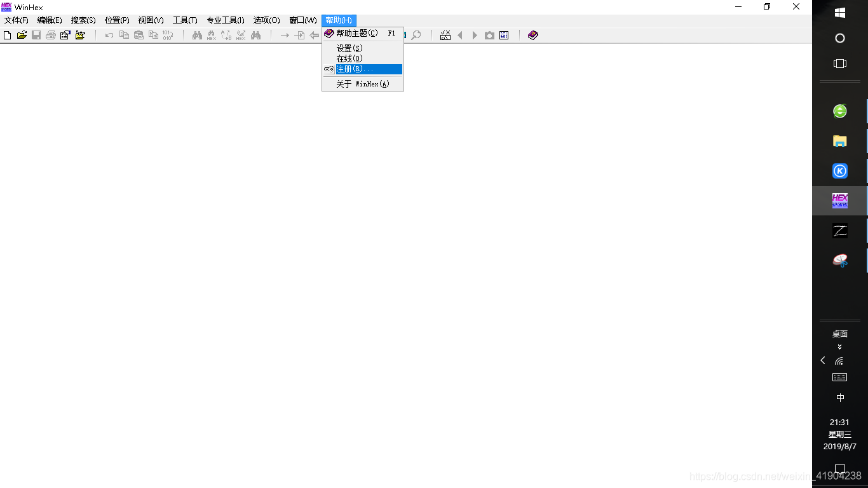Click the Copy block toolbar icon

[x=124, y=36]
